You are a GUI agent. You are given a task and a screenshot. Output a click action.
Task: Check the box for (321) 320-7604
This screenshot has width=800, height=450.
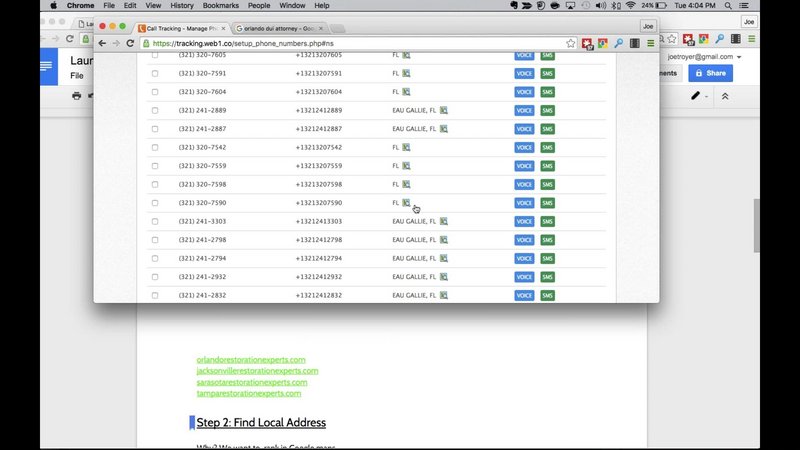[155, 92]
